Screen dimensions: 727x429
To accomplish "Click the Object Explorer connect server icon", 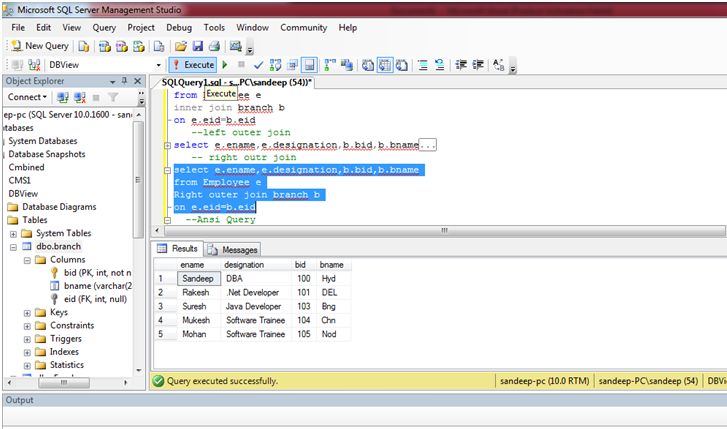I will pos(63,97).
